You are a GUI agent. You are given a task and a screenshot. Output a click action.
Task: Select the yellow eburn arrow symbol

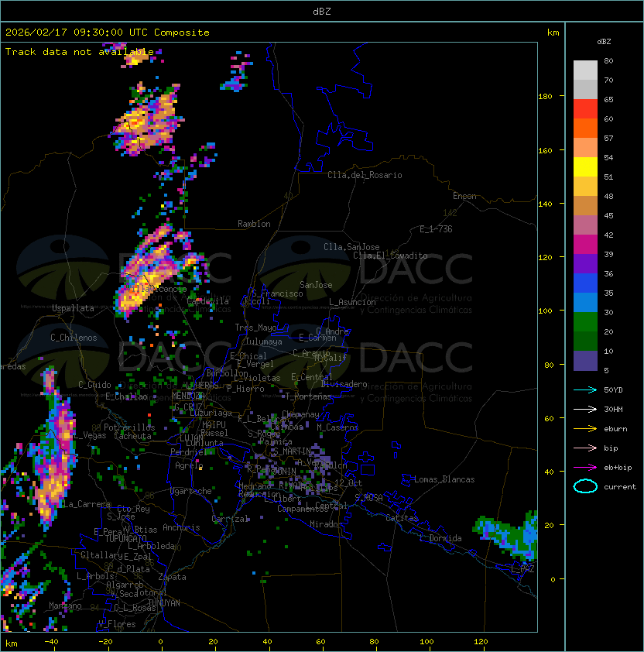pos(585,429)
